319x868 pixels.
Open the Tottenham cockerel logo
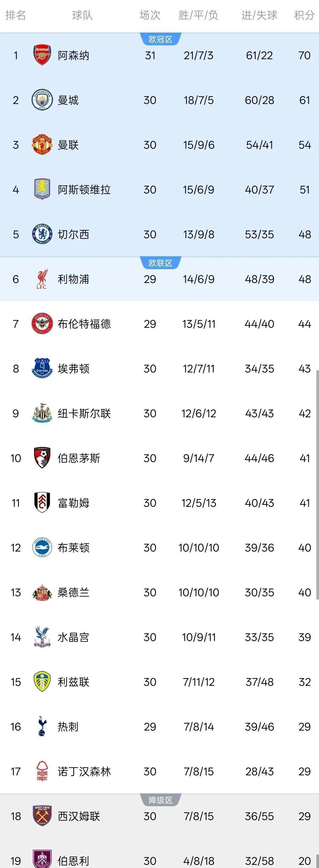pos(42,727)
